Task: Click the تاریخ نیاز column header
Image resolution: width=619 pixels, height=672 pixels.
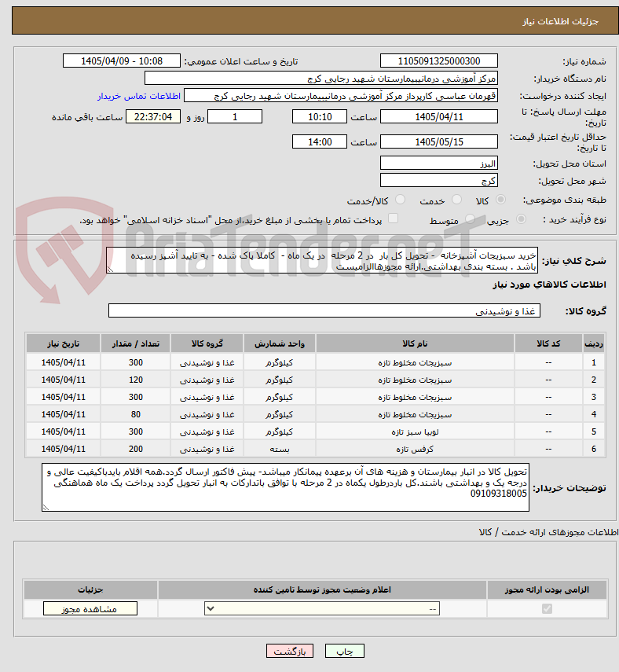Action: (x=64, y=343)
